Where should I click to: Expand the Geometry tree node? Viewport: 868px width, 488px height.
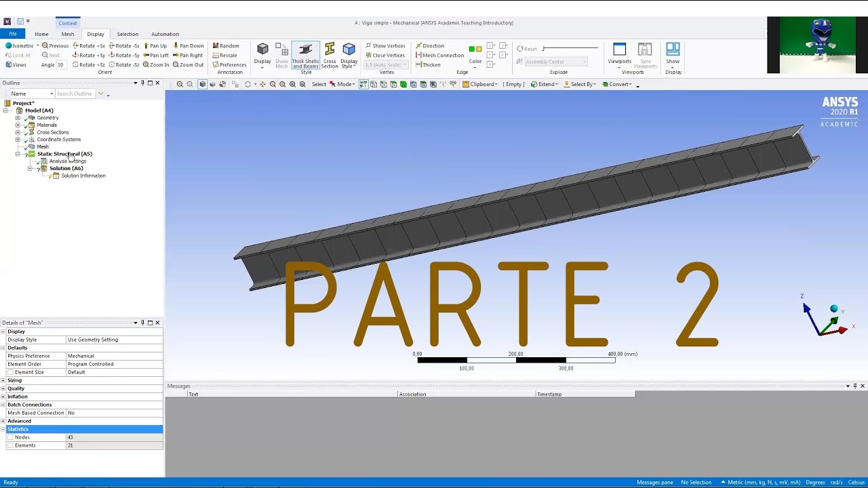(18, 118)
